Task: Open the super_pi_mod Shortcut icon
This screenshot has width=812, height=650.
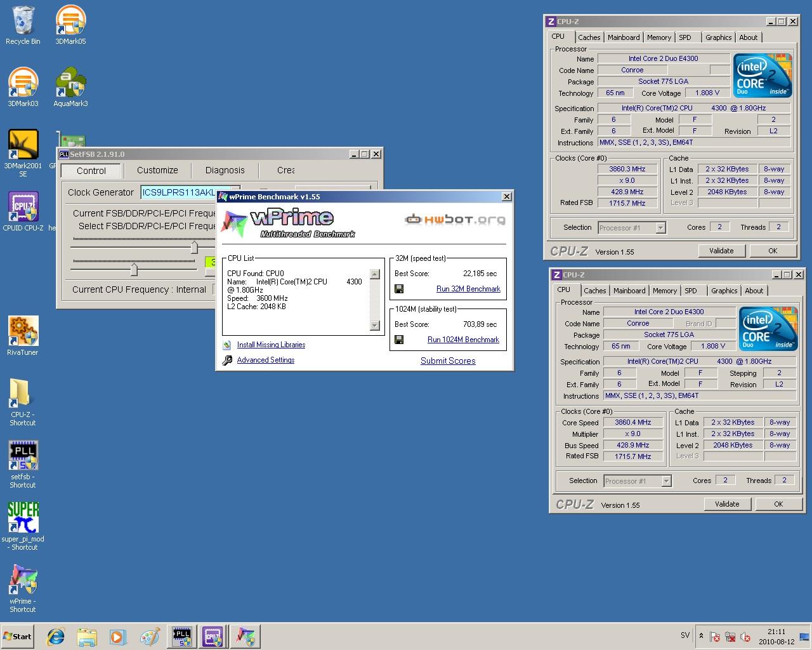Action: tap(23, 527)
